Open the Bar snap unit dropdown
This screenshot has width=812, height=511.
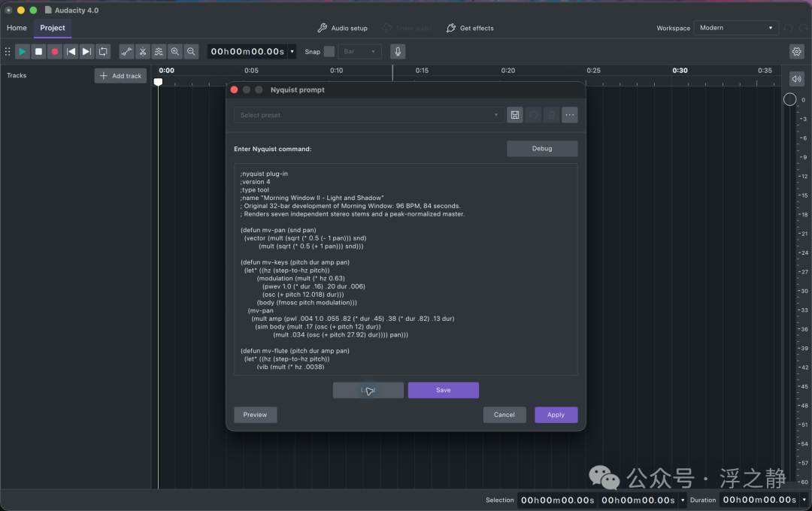tap(359, 52)
